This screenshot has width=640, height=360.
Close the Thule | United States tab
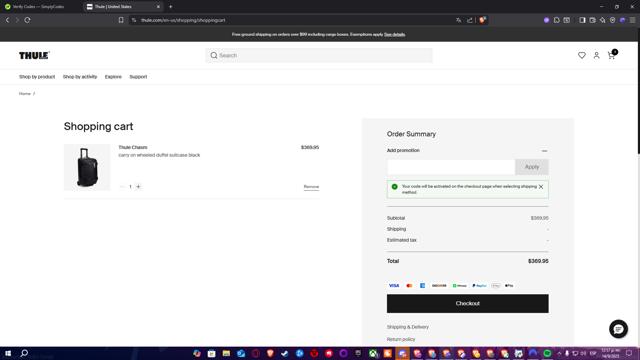tap(158, 7)
